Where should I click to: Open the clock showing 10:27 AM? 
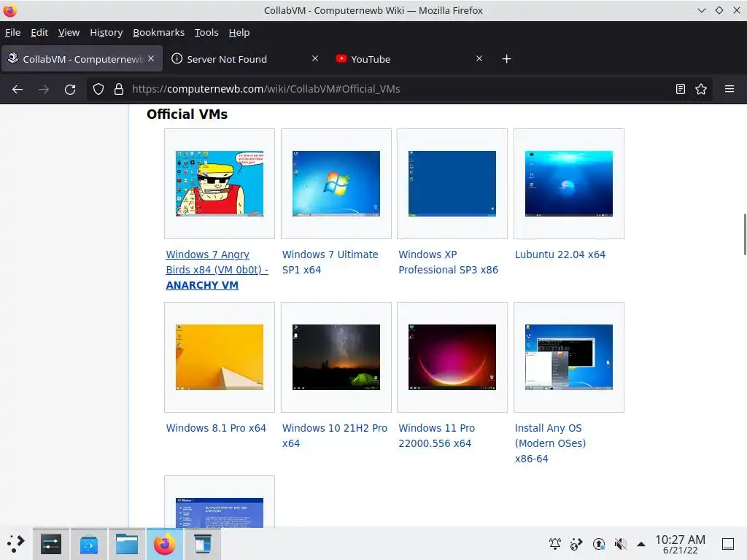[680, 544]
